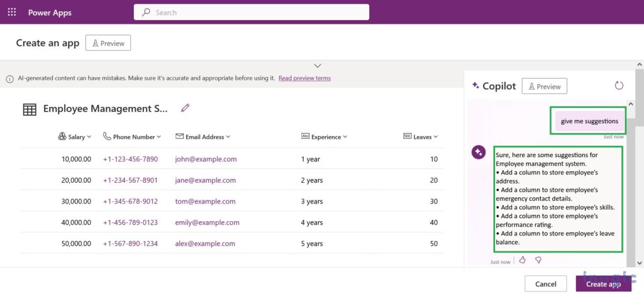Click phone number +1-345-678-9012

(130, 202)
